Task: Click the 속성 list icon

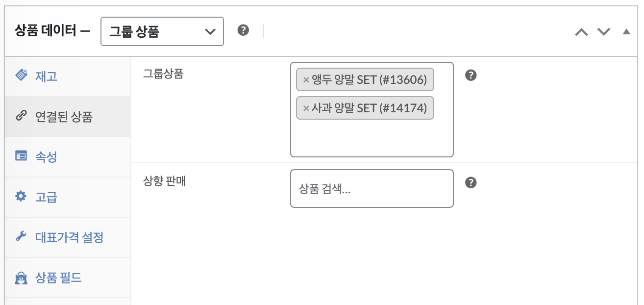Action: (21, 156)
